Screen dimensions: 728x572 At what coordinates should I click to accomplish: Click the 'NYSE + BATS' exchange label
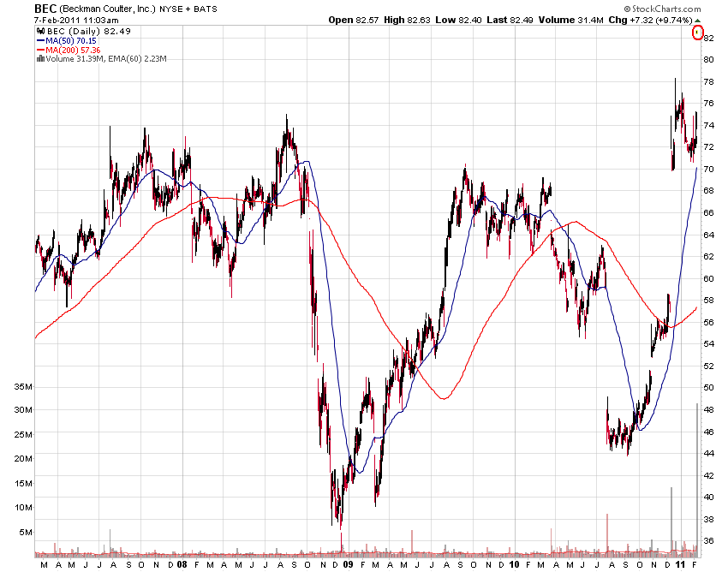(188, 9)
